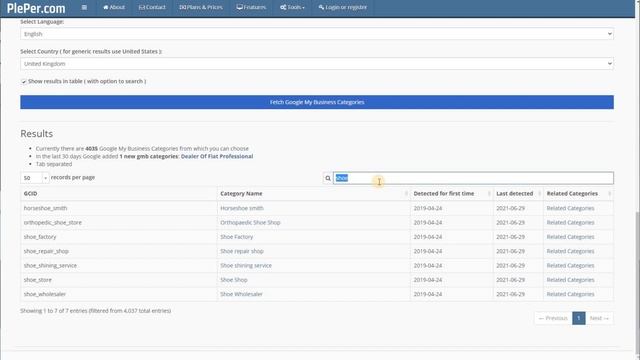Select page 1 in pagination

[578, 318]
